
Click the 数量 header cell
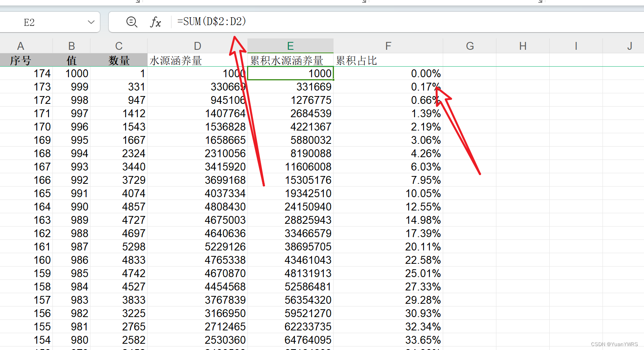(x=119, y=60)
